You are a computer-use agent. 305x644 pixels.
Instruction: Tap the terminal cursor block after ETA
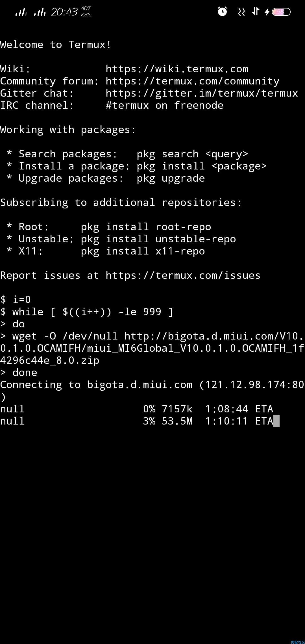(x=276, y=421)
